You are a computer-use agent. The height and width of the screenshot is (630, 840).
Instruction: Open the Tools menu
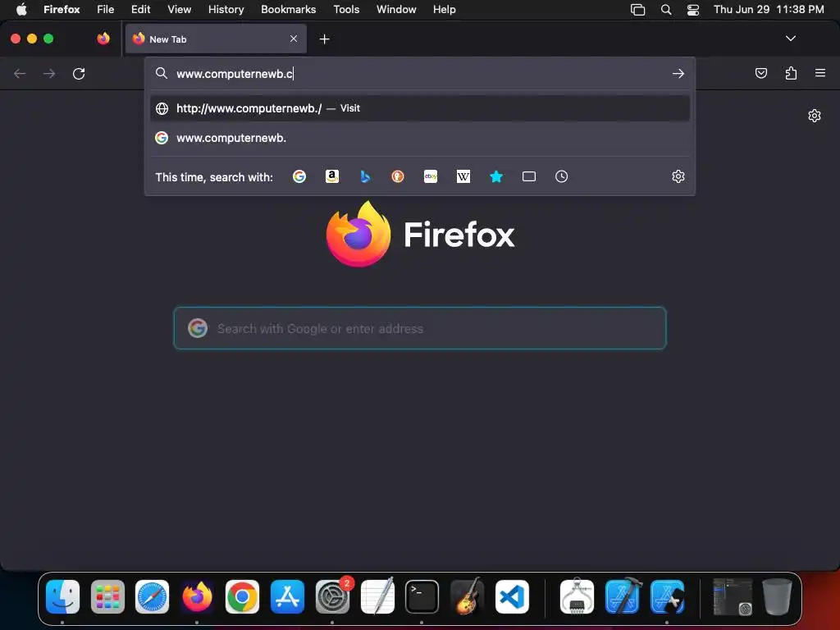coord(346,9)
